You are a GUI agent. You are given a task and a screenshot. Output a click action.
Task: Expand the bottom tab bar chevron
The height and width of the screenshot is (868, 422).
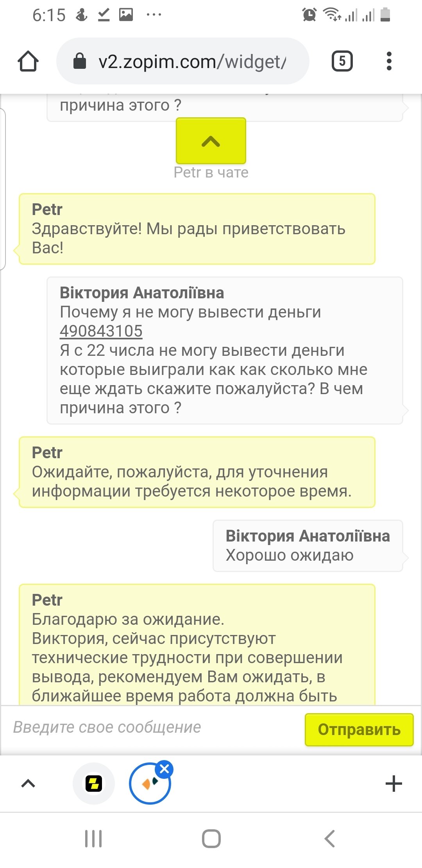28,783
